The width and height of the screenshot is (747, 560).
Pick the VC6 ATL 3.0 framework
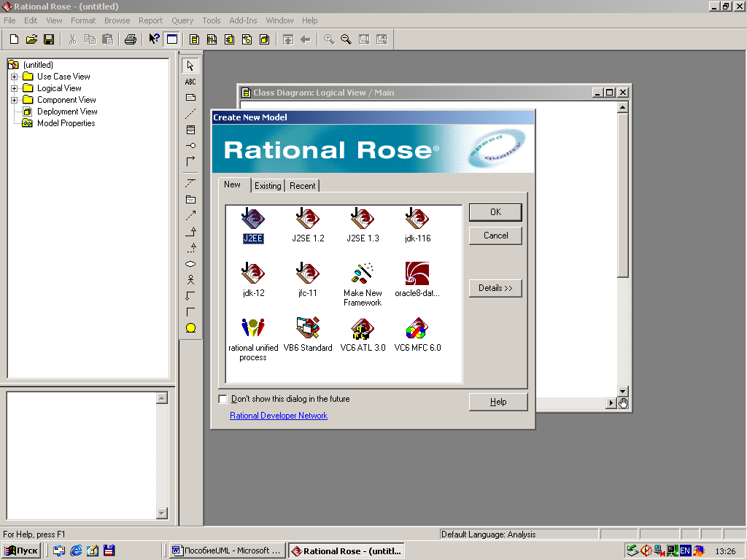point(363,335)
